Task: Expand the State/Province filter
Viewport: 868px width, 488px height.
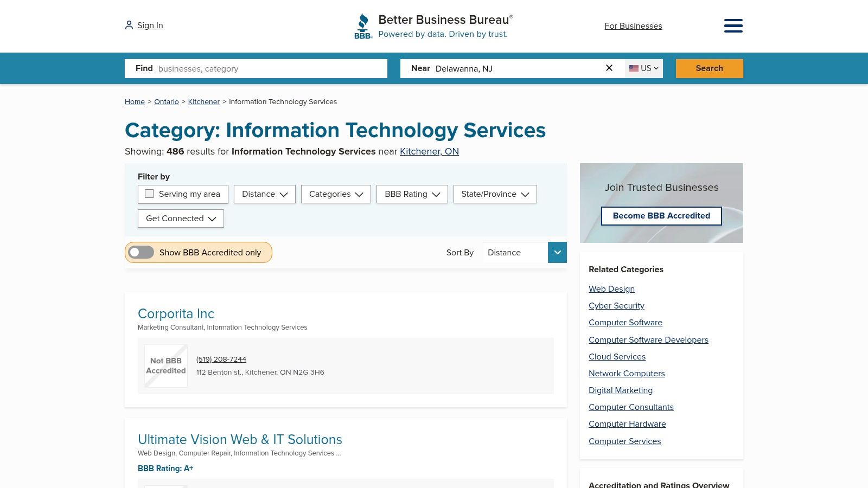Action: (495, 194)
